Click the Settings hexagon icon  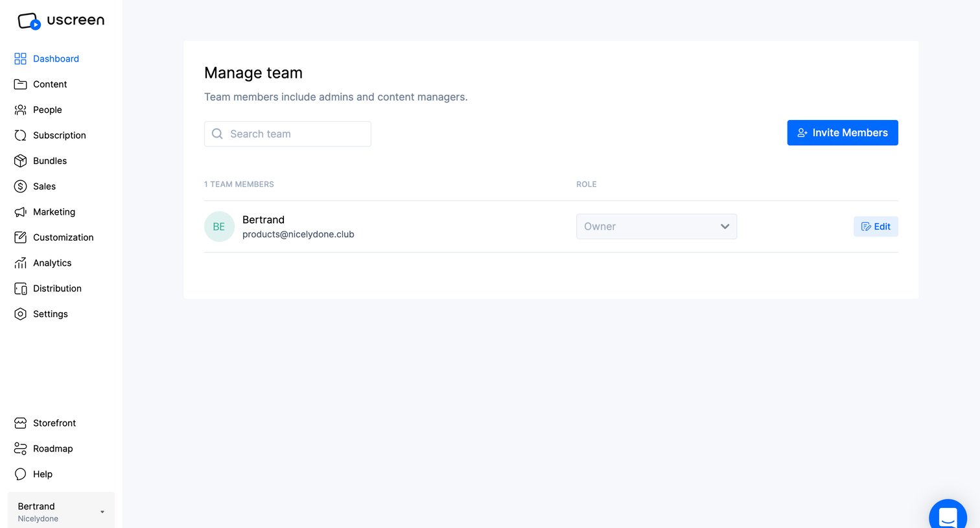coord(21,314)
